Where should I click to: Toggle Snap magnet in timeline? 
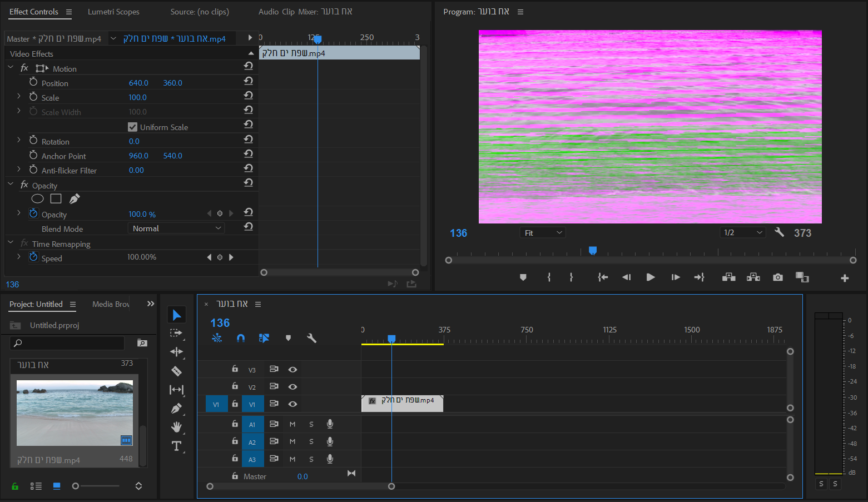pyautogui.click(x=240, y=338)
